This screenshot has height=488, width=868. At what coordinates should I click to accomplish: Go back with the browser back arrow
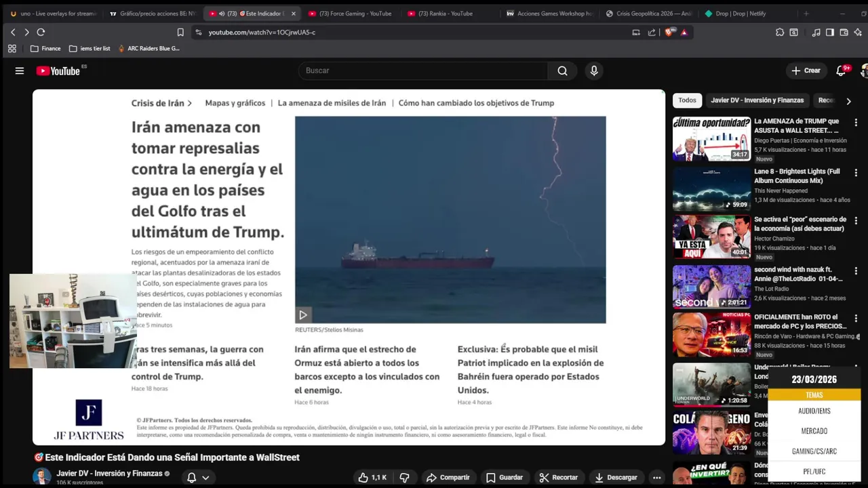click(12, 32)
